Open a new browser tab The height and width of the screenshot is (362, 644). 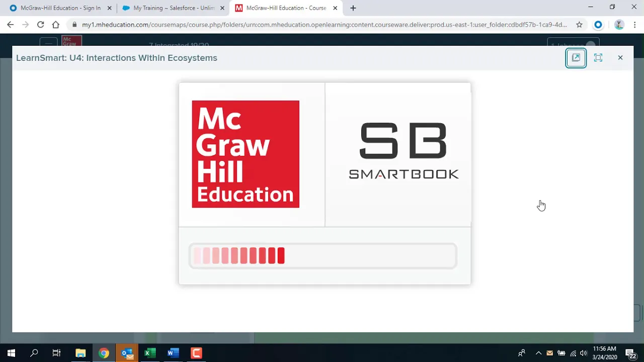353,8
